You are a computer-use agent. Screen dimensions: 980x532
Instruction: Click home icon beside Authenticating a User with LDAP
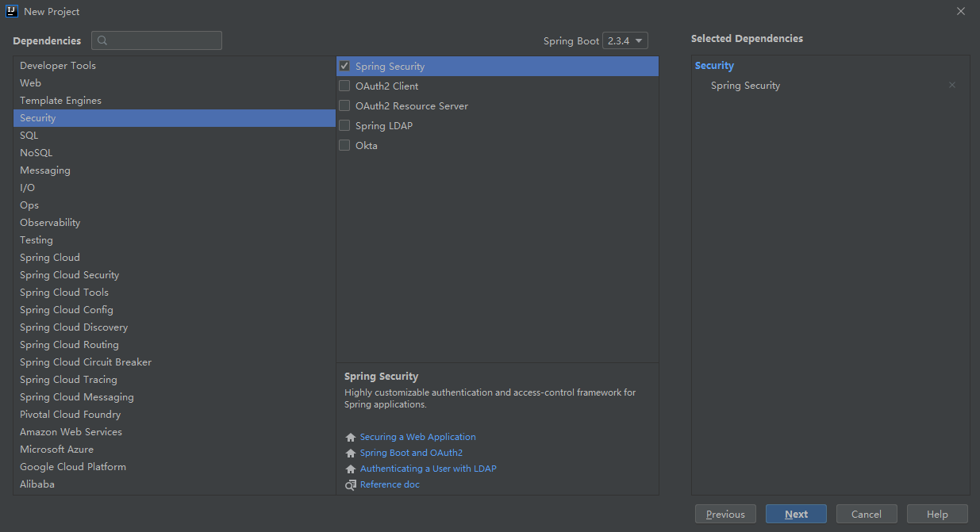pos(351,469)
